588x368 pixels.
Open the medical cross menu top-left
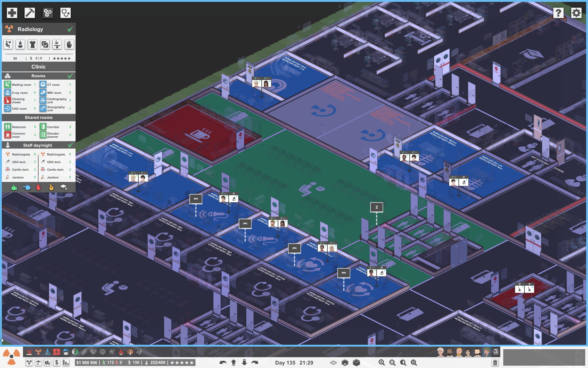(x=12, y=13)
